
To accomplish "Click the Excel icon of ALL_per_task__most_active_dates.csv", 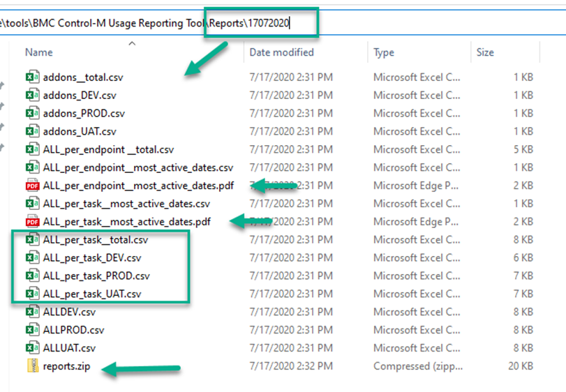I will pyautogui.click(x=33, y=204).
